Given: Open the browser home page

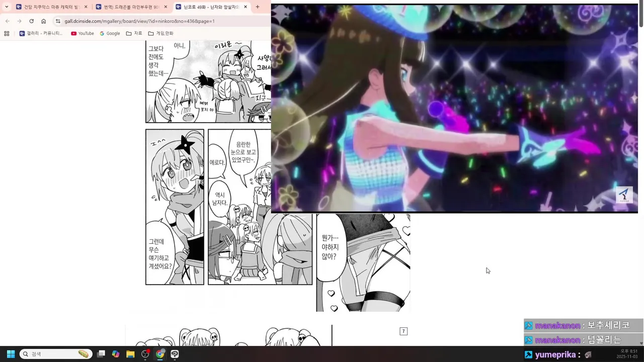Looking at the screenshot, I should pyautogui.click(x=43, y=21).
